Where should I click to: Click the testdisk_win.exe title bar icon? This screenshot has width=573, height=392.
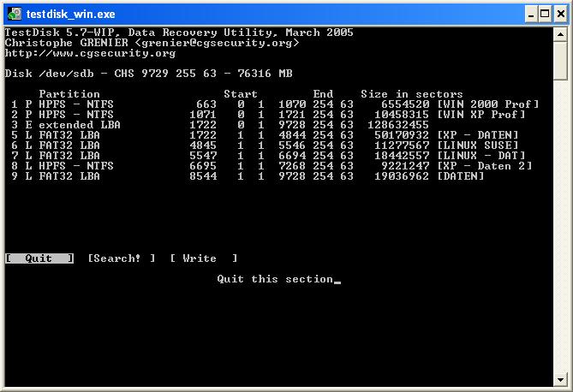15,14
